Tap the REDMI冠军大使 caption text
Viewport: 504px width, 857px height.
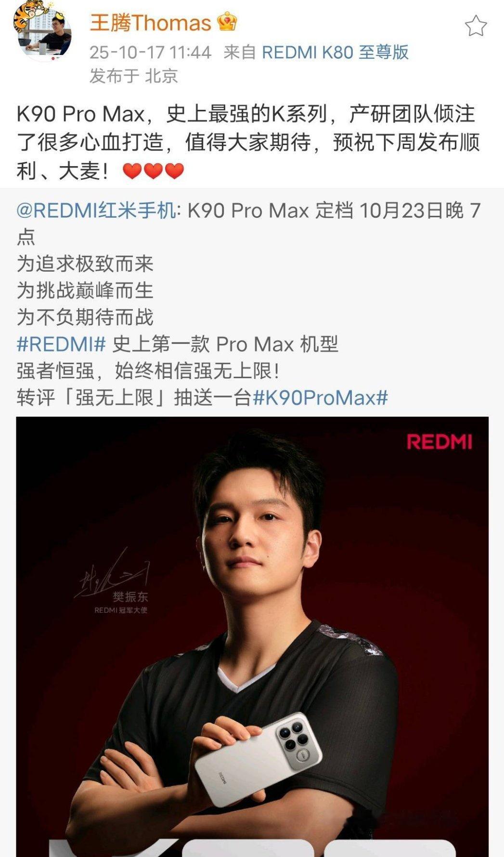coord(121,610)
